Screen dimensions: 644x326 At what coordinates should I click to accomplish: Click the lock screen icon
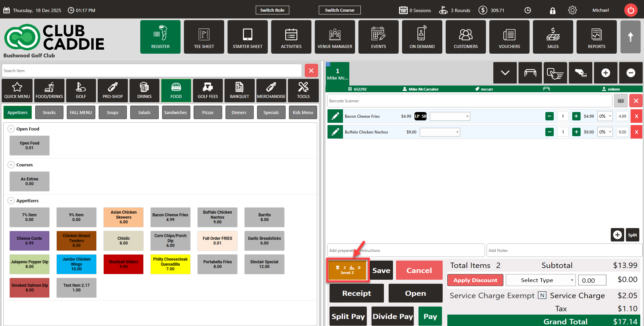pos(552,11)
